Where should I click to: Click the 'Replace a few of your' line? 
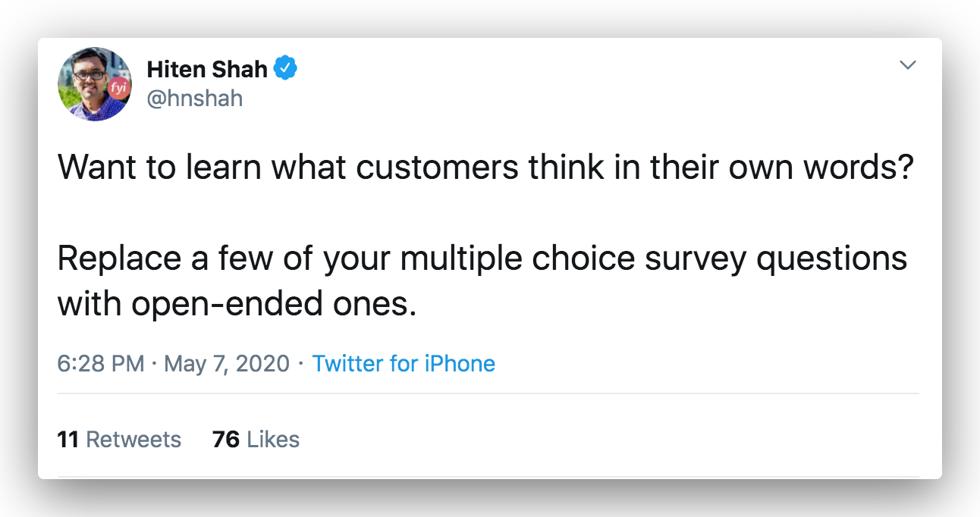482,260
